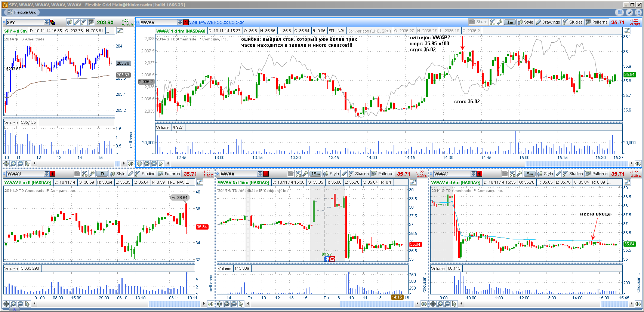
Task: Toggle the pin icon at top right
Action: [629, 12]
